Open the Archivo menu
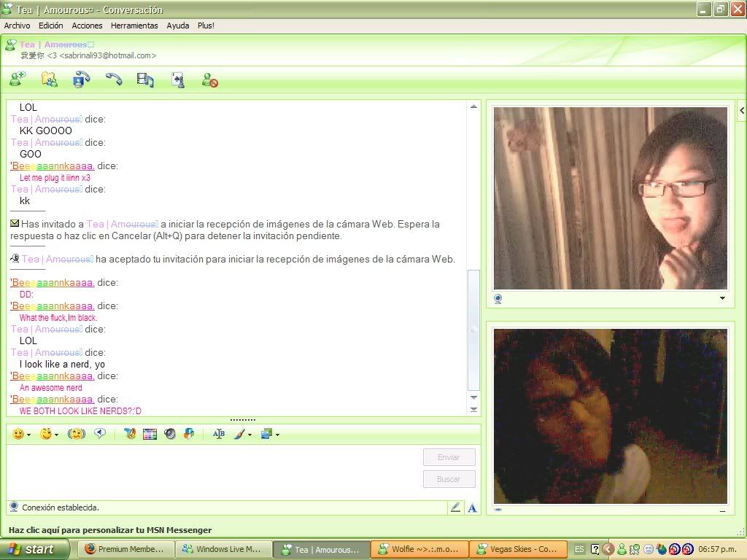 (x=18, y=26)
